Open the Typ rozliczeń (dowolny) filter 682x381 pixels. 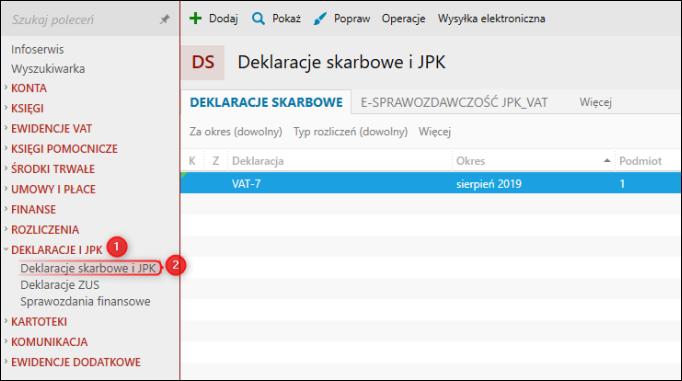(350, 132)
